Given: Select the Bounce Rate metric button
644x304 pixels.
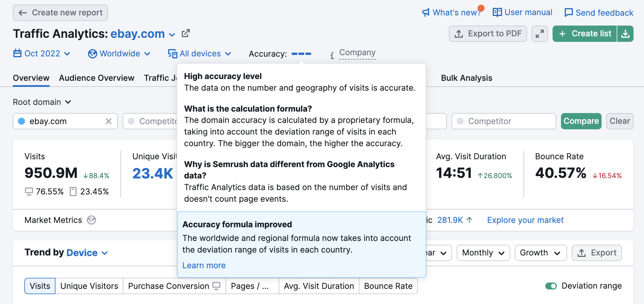Looking at the screenshot, I should (x=388, y=286).
